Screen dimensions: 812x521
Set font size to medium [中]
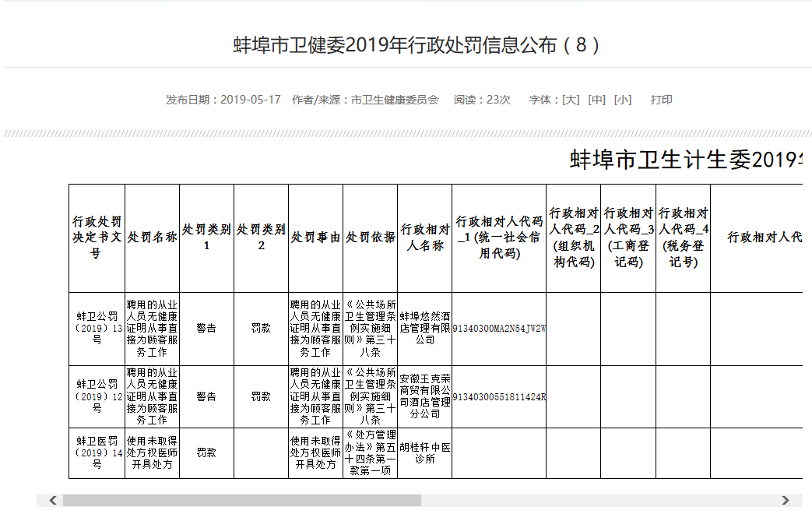596,100
